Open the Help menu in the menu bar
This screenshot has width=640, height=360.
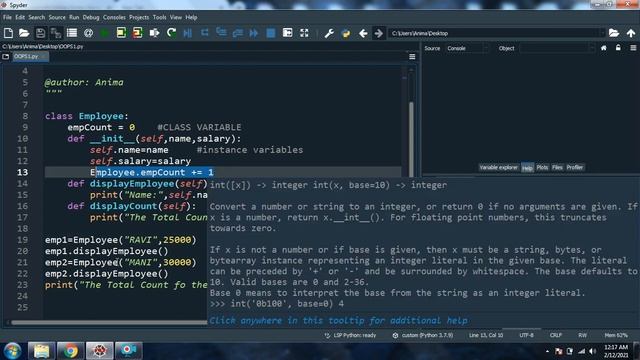point(191,17)
